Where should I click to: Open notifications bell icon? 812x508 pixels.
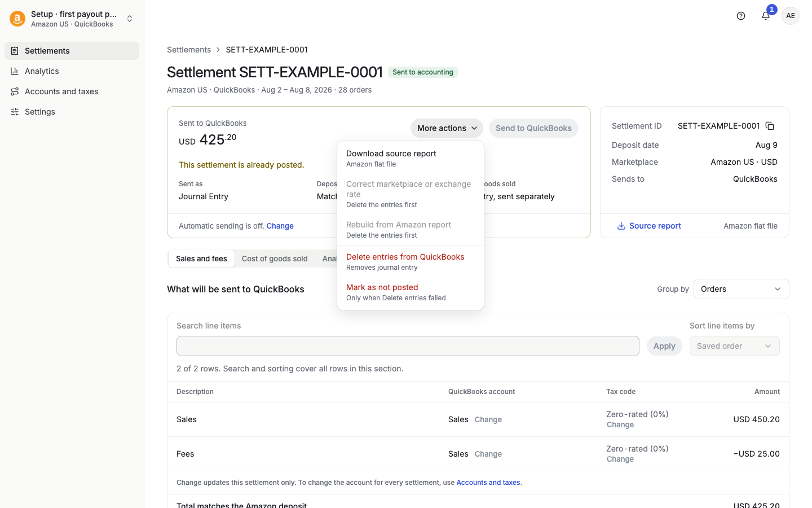click(x=766, y=16)
